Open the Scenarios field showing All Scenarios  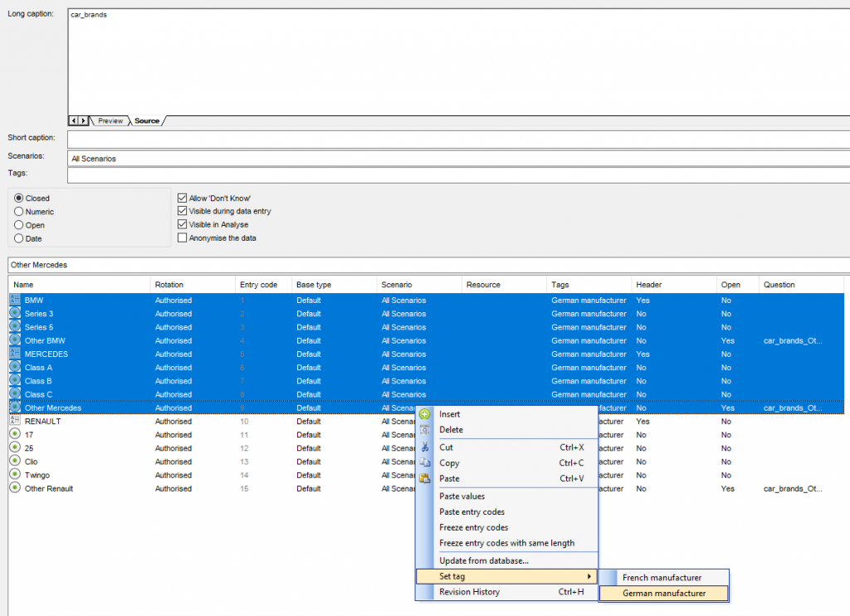(458, 159)
